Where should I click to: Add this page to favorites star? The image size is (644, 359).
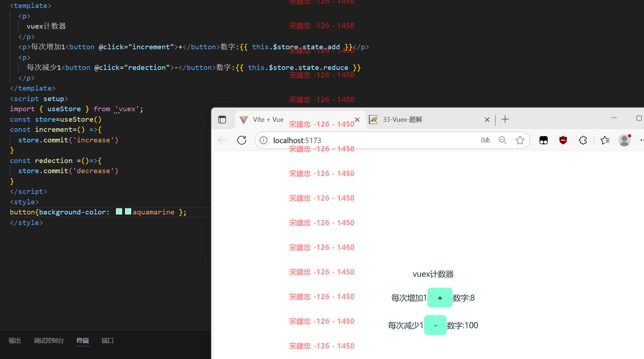[x=520, y=140]
